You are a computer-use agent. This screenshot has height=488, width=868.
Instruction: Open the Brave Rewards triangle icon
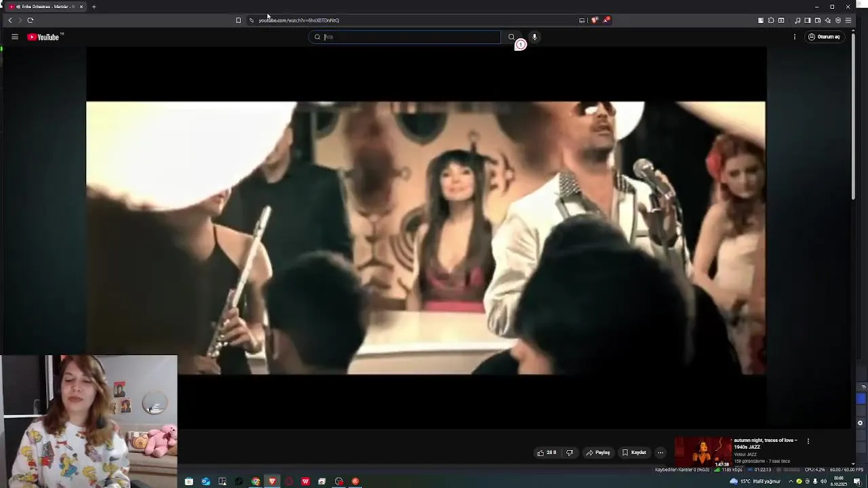[607, 20]
